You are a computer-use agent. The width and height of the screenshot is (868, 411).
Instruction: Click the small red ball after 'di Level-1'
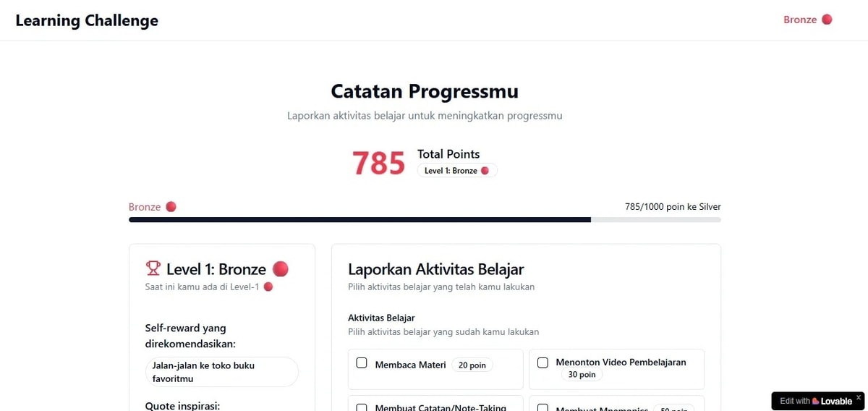click(268, 287)
